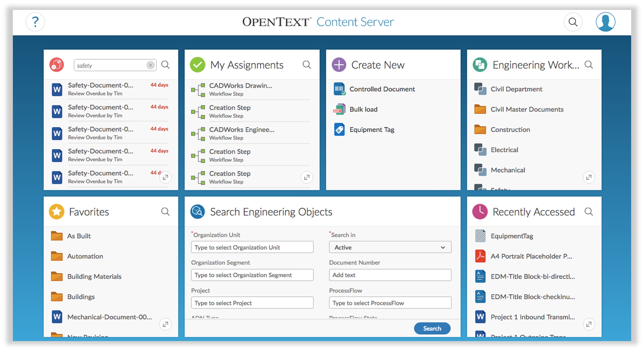Expand the My Assignments widget

click(307, 177)
